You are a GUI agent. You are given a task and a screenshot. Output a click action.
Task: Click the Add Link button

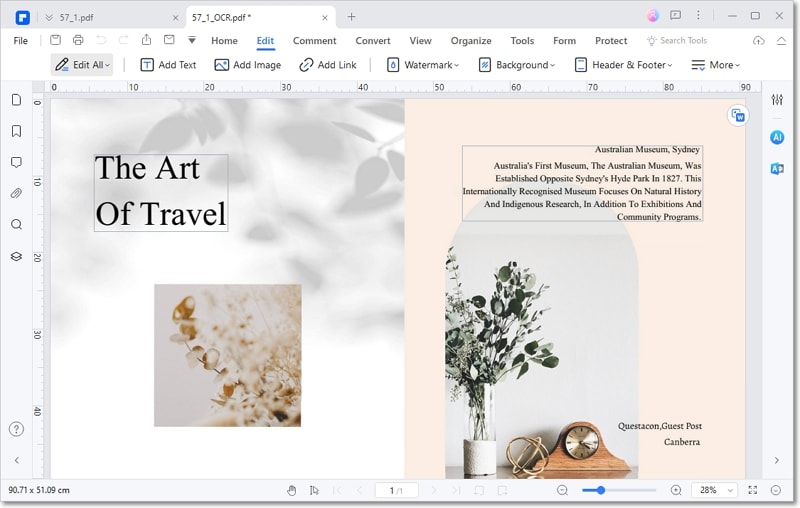(328, 65)
